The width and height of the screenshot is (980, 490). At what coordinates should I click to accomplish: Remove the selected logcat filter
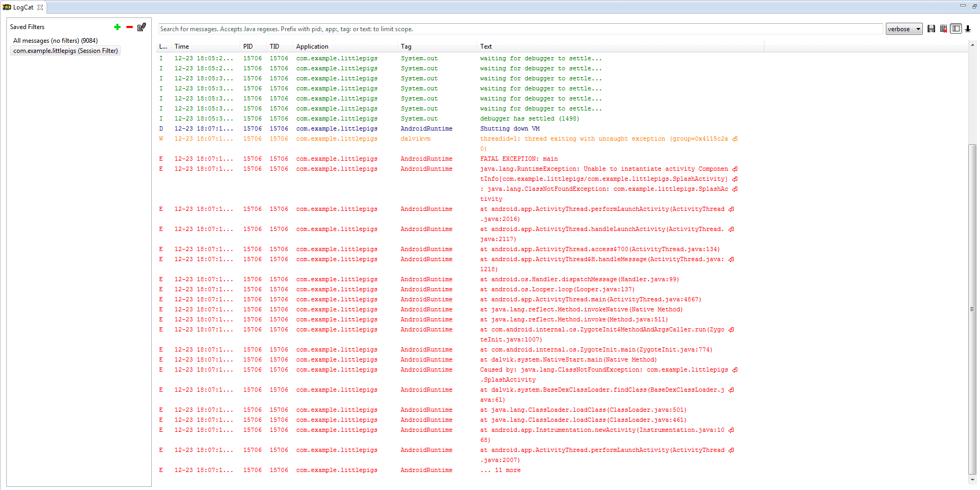pyautogui.click(x=130, y=27)
